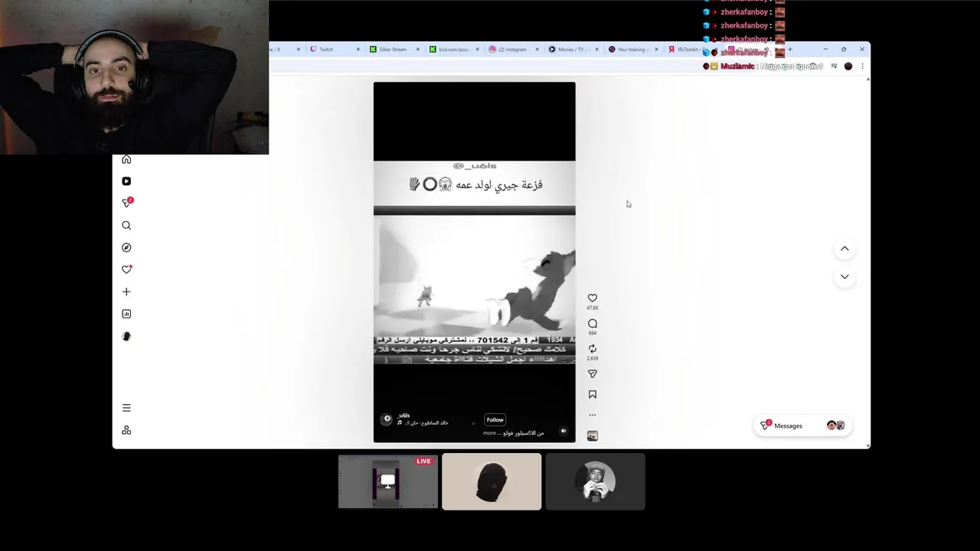
Task: Close the Movies / TV tab
Action: pyautogui.click(x=596, y=50)
